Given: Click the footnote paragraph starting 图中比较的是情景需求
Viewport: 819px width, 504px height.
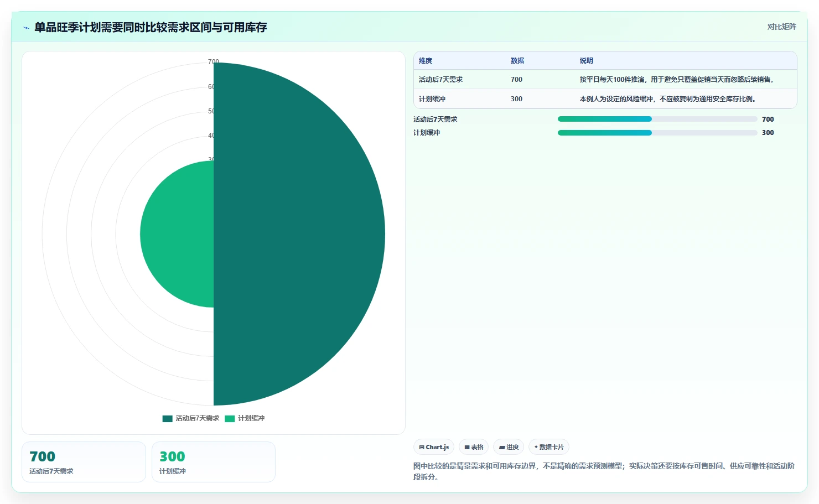Looking at the screenshot, I should [x=604, y=471].
